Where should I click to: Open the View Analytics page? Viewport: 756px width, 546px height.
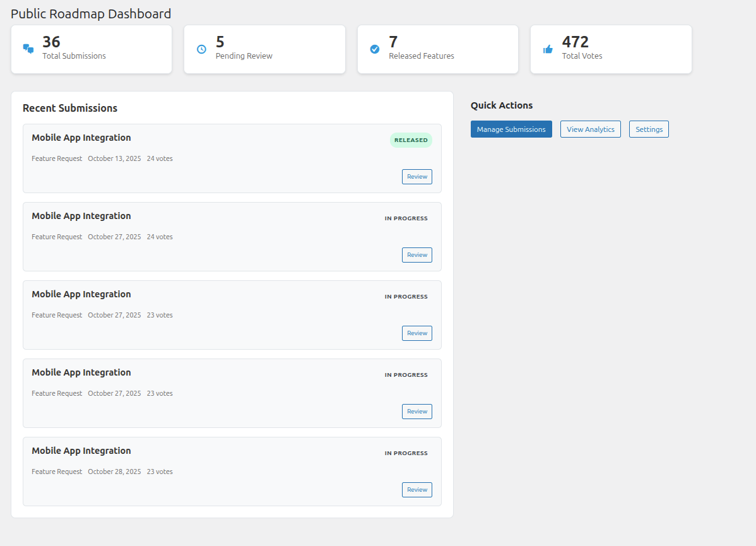pos(590,129)
